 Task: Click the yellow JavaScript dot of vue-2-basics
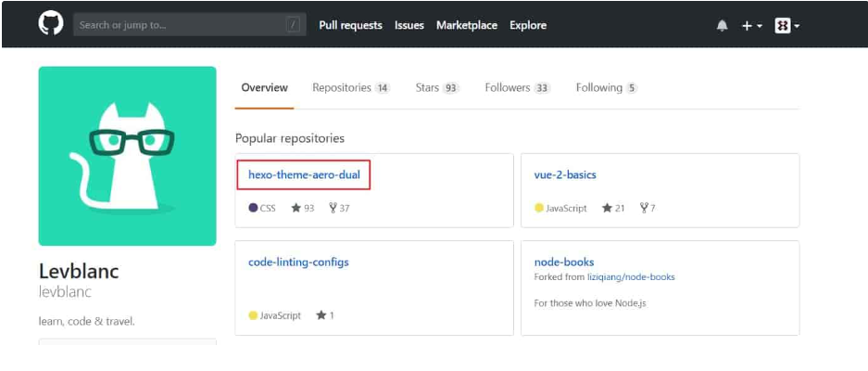539,208
